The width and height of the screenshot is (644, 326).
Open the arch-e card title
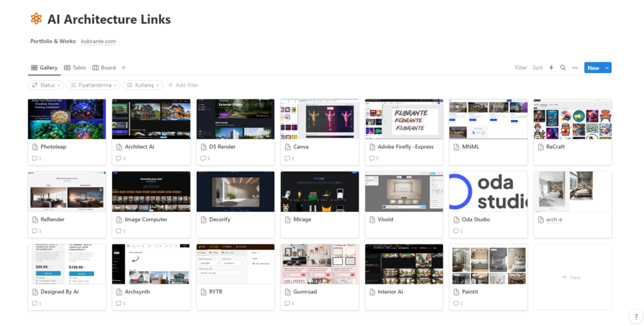pyautogui.click(x=554, y=219)
